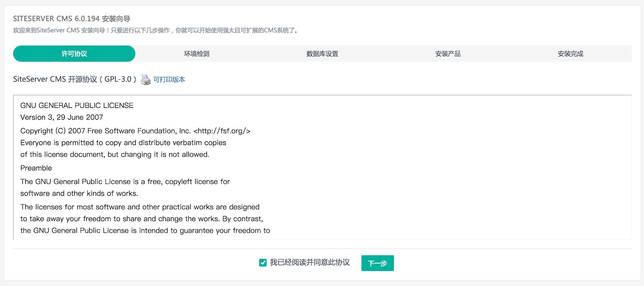644x286 pixels.
Task: Click the SiteServer CMS 开源协议 (GPL-3.0) heading
Action: (75, 79)
